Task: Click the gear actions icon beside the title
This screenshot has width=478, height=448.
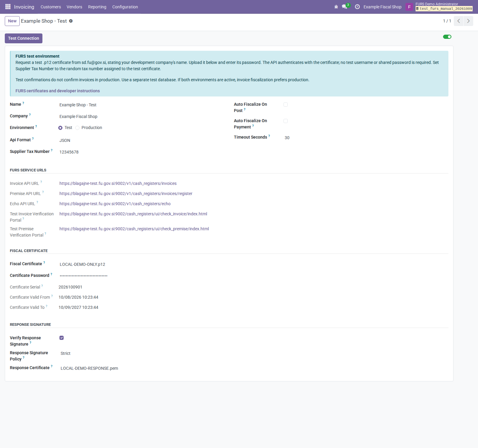Action: coord(71,21)
